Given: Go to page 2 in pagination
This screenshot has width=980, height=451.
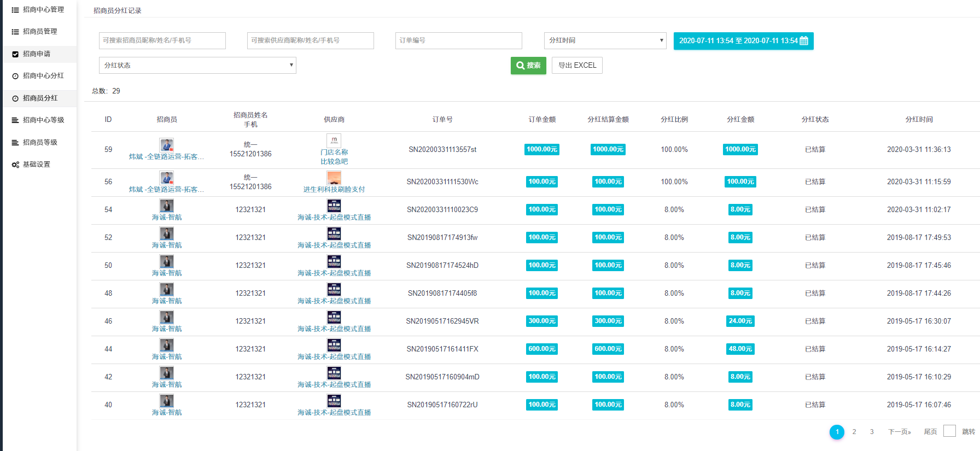Looking at the screenshot, I should 854,432.
